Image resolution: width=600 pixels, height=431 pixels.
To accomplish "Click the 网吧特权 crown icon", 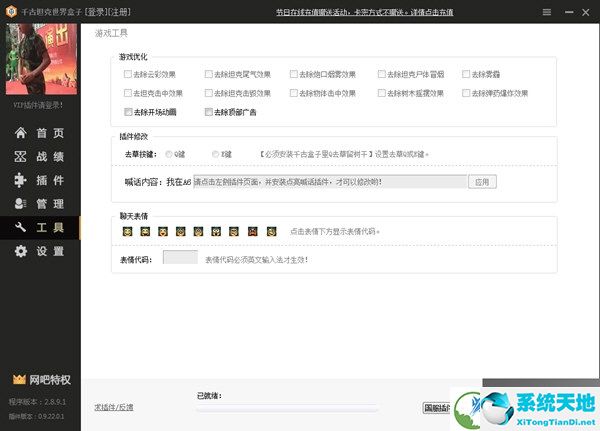I will [x=19, y=379].
